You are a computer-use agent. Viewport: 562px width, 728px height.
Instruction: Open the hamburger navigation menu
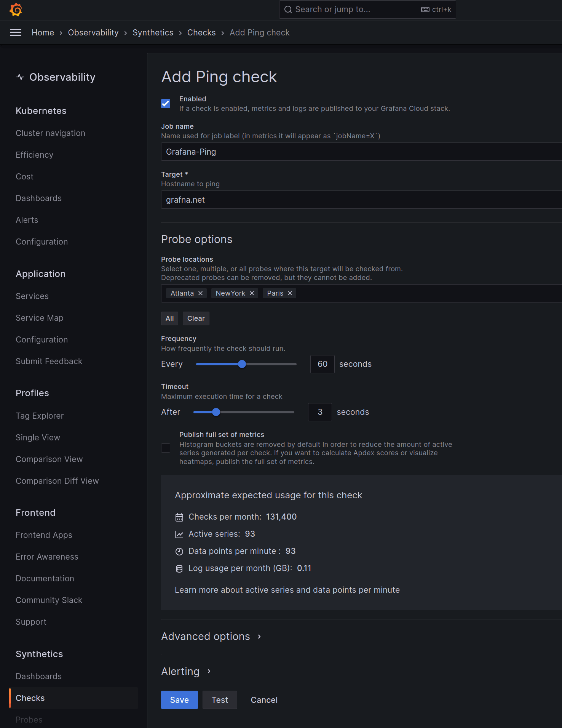point(16,33)
